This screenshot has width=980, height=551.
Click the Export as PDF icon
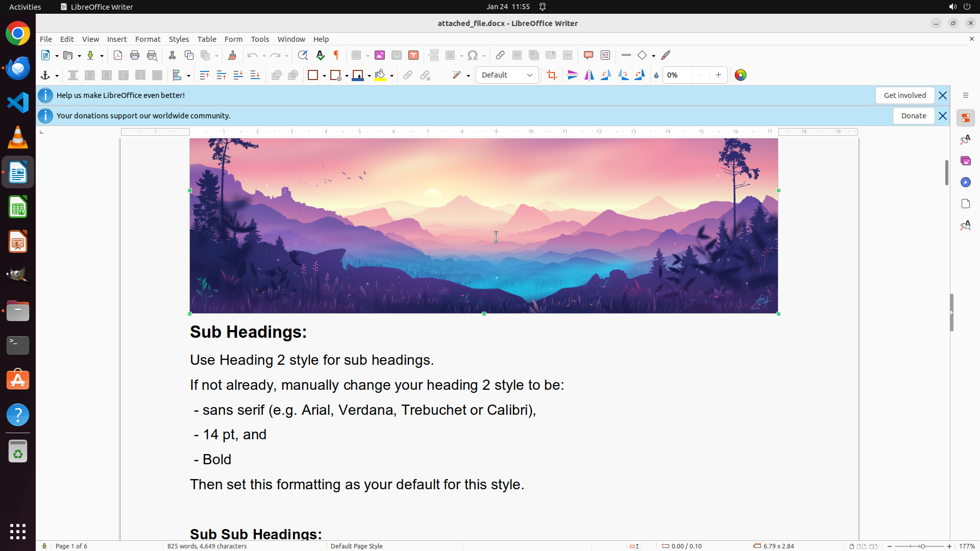(x=117, y=56)
